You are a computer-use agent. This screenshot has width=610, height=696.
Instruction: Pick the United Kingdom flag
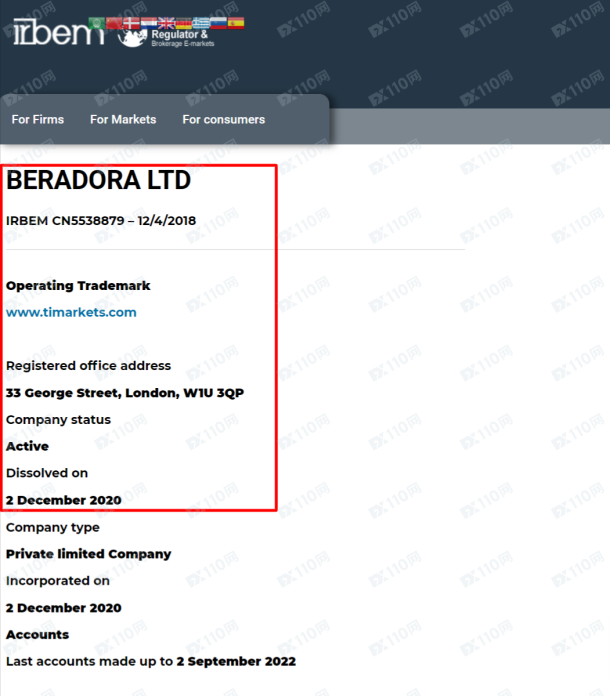[166, 23]
